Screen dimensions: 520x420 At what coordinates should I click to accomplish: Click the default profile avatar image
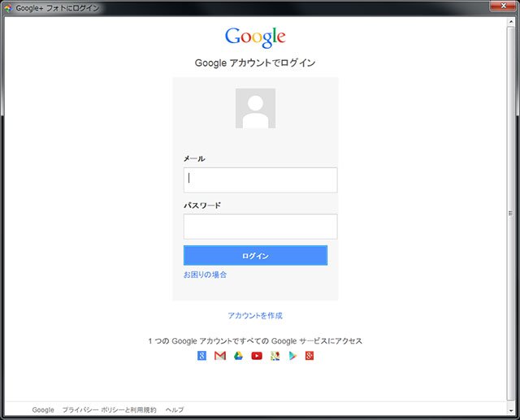coord(255,108)
